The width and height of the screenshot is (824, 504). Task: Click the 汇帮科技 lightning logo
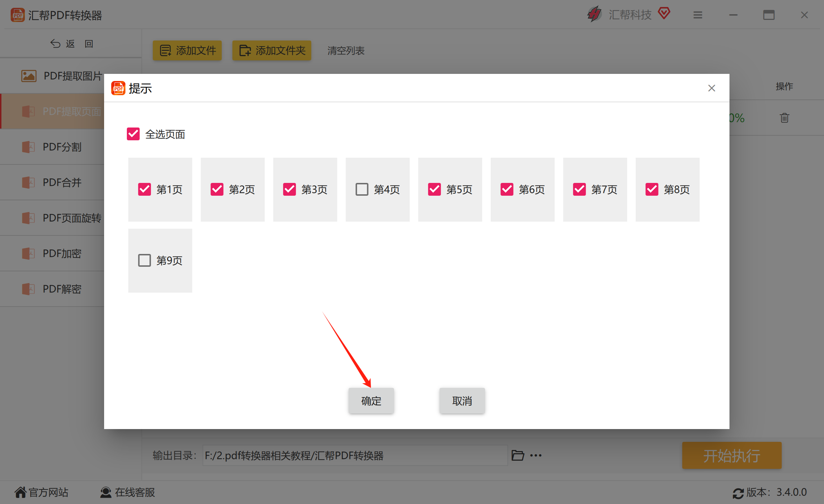click(x=594, y=14)
